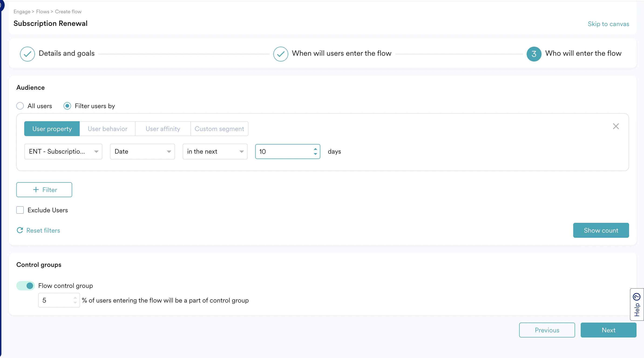Open the ENT - Subscription property dropdown
Image resolution: width=644 pixels, height=358 pixels.
tap(63, 151)
